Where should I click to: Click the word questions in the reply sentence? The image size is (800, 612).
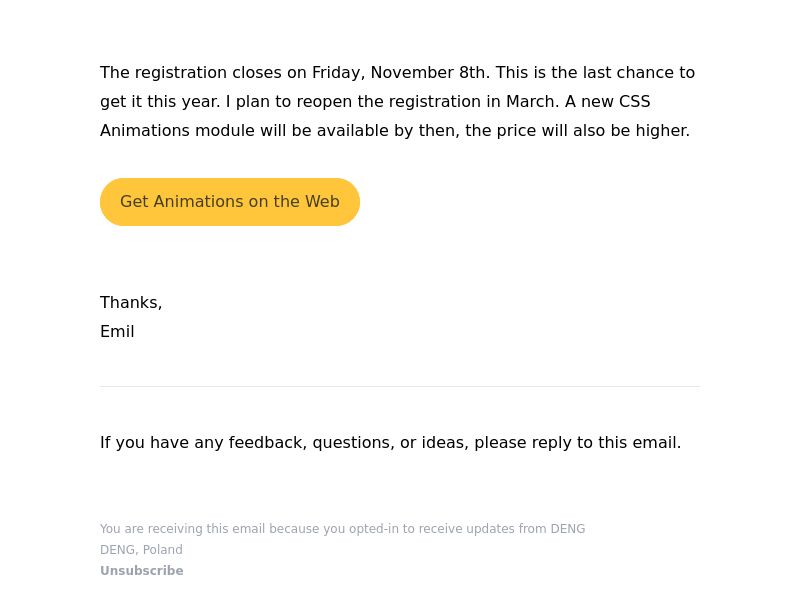click(354, 443)
